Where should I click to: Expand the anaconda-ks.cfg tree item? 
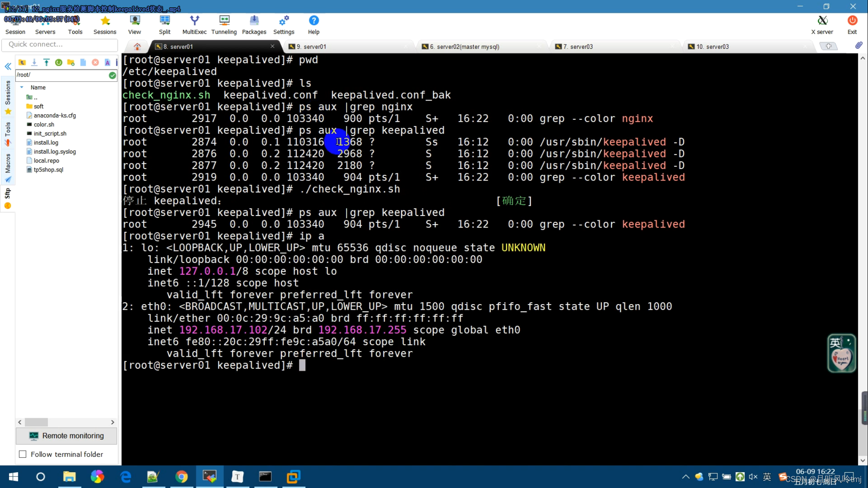click(x=55, y=114)
